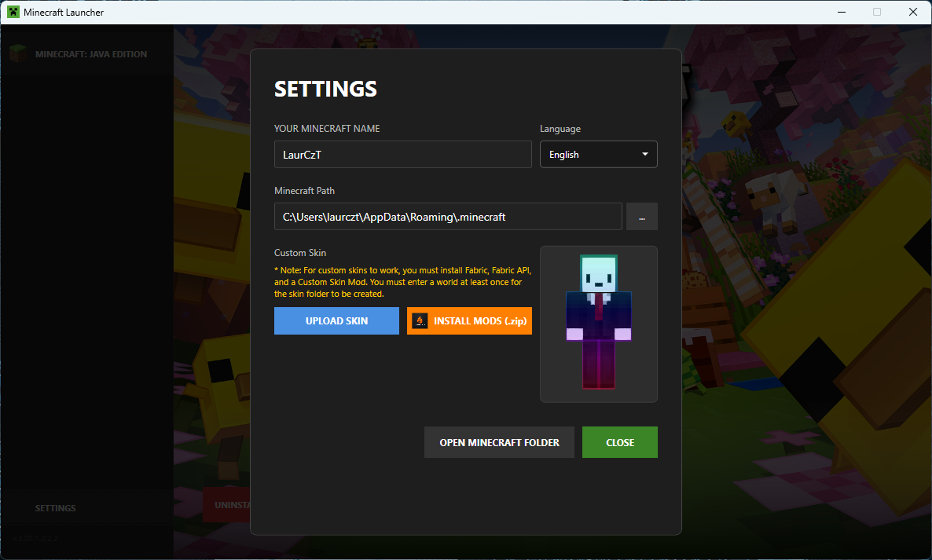Screen dimensions: 932x560
Task: Click the YOUR MINECRAFT NAME label
Action: click(327, 128)
